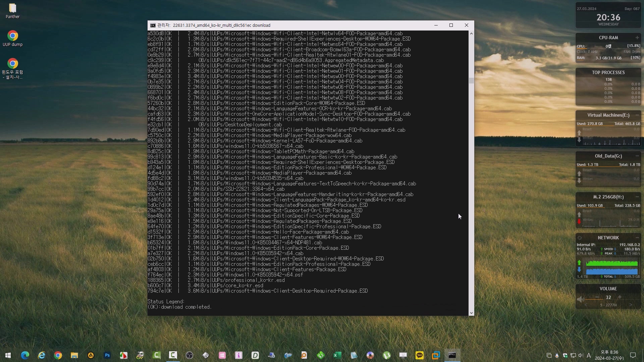Launch Microsoft Edge from taskbar
Image resolution: width=644 pixels, height=362 pixels.
[x=25, y=355]
